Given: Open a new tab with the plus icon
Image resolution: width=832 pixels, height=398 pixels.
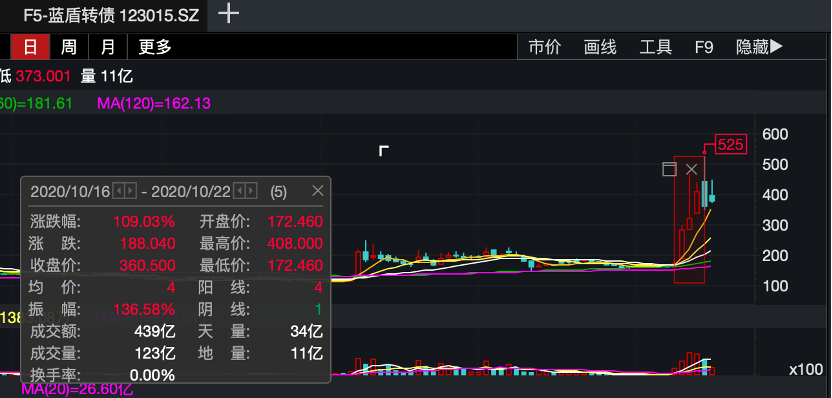Looking at the screenshot, I should (x=228, y=13).
